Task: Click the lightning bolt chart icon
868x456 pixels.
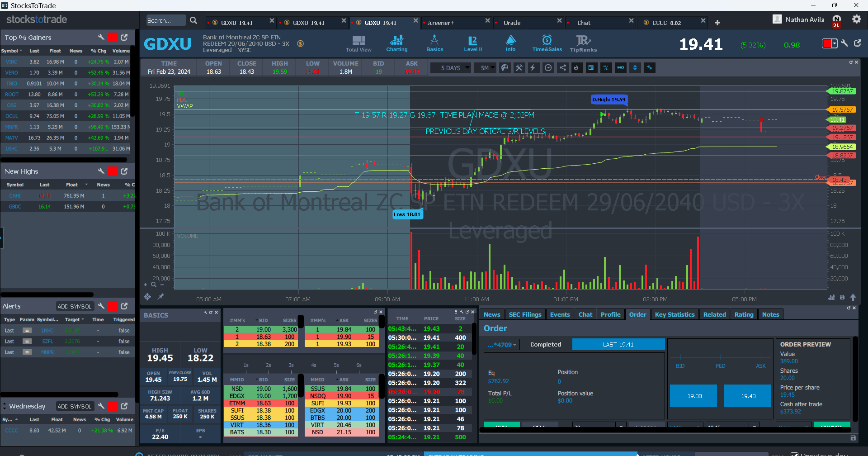Action: pyautogui.click(x=533, y=68)
